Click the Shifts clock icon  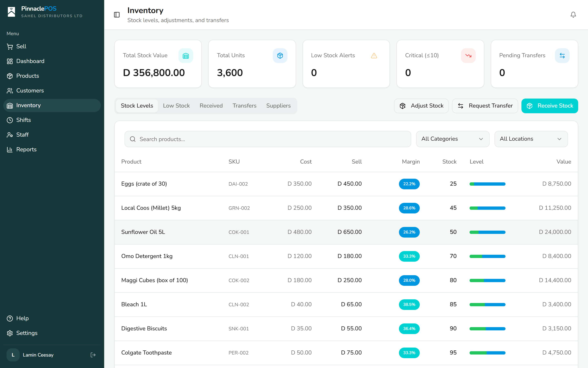(10, 120)
